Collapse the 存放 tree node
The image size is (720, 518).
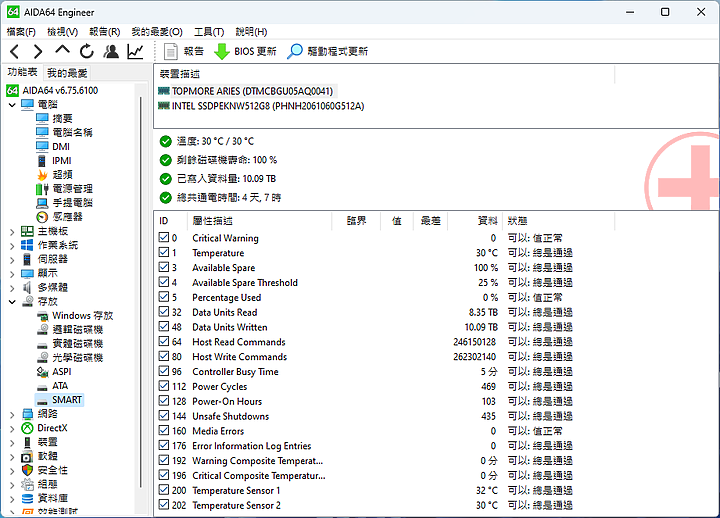pyautogui.click(x=12, y=302)
